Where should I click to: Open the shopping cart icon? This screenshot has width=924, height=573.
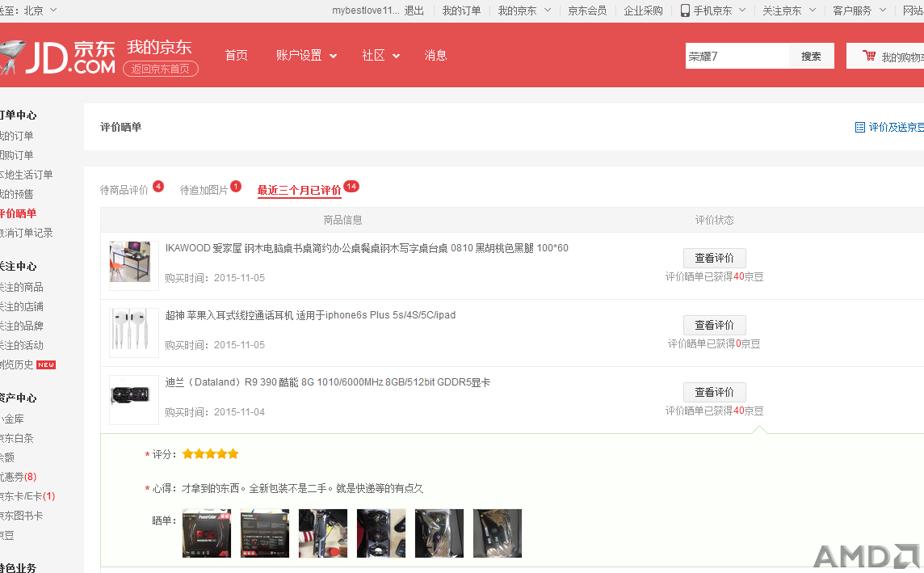click(868, 56)
